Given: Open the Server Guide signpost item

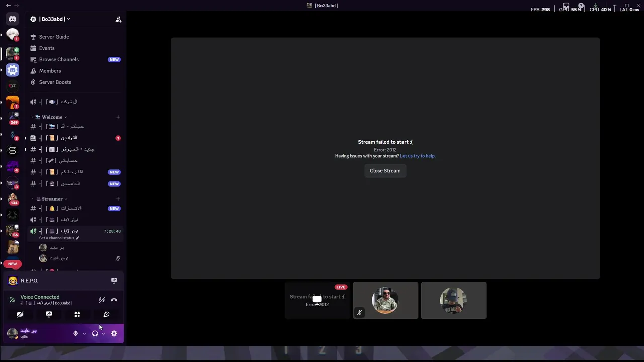Looking at the screenshot, I should pyautogui.click(x=75, y=37).
